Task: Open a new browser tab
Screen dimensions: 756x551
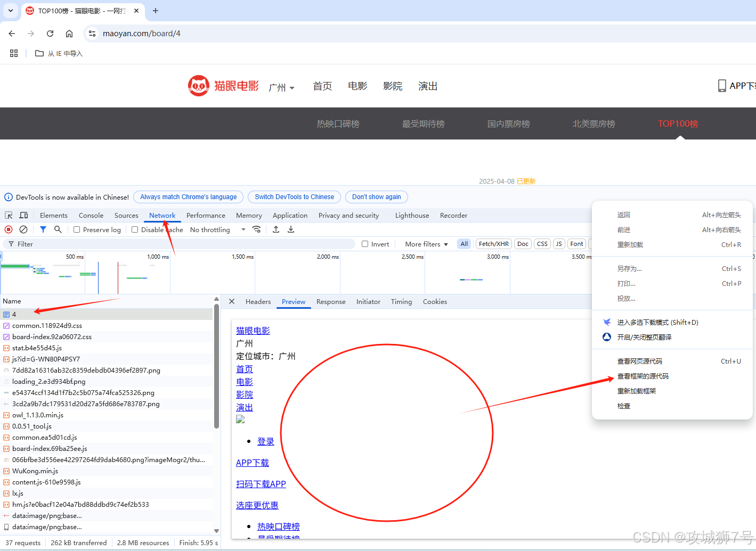Action: (156, 11)
